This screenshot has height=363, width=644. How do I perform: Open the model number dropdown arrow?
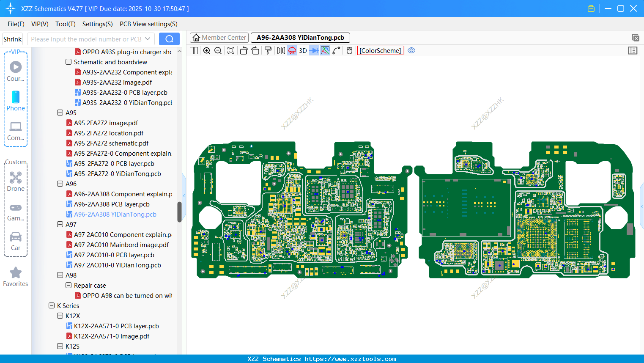[149, 38]
